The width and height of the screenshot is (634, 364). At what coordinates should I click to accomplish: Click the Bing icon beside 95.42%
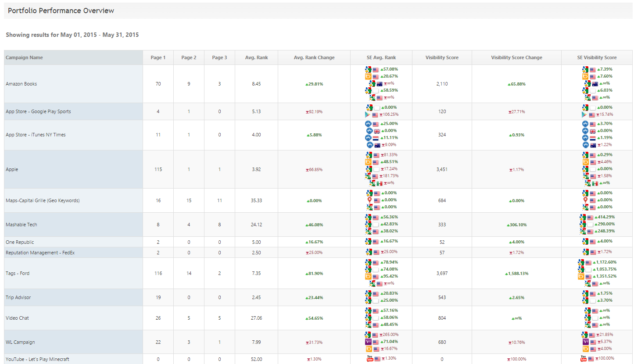click(x=368, y=276)
